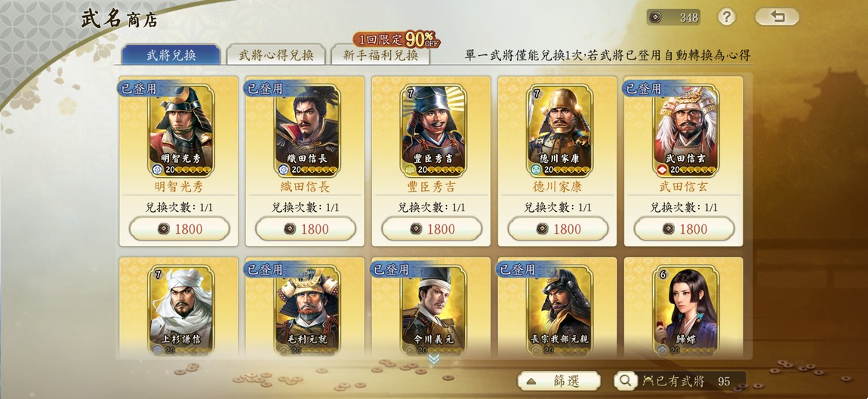Screen dimensions: 868x399
Task: Select the 明智光秀 general portrait card
Action: pos(181,130)
